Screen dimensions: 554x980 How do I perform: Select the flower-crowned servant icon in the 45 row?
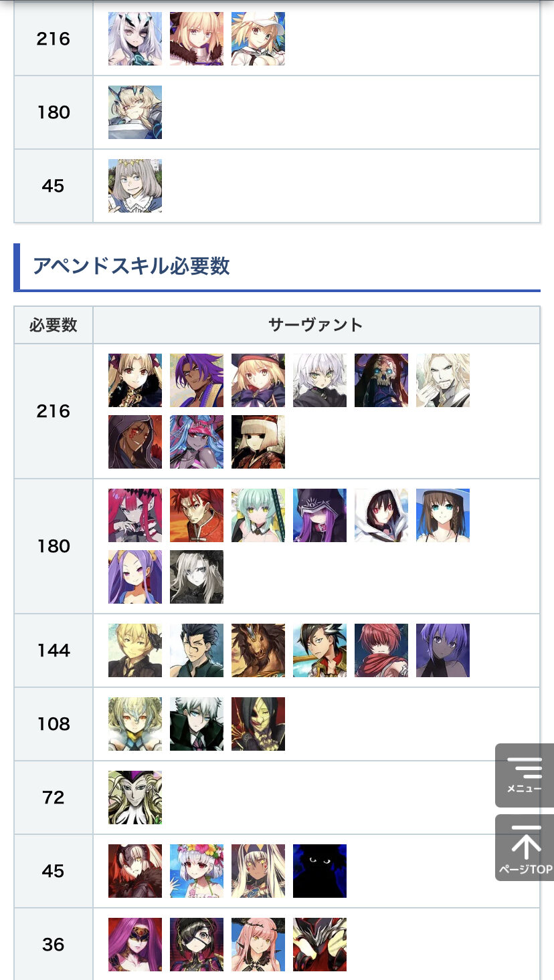click(x=197, y=871)
